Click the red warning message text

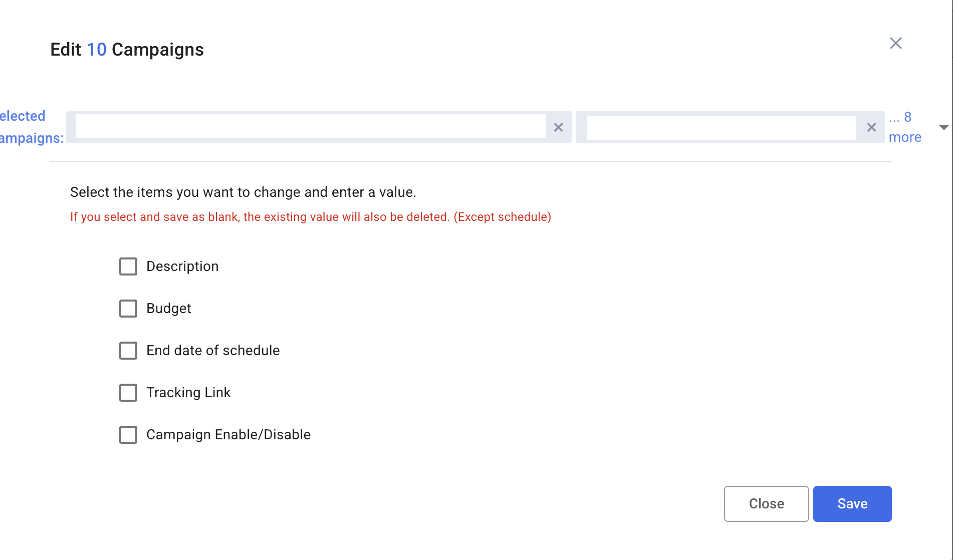tap(310, 216)
